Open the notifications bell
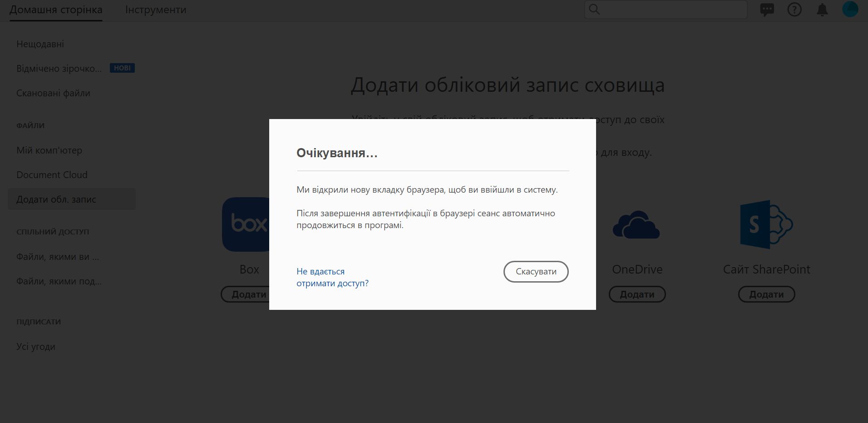This screenshot has width=868, height=423. click(x=822, y=10)
